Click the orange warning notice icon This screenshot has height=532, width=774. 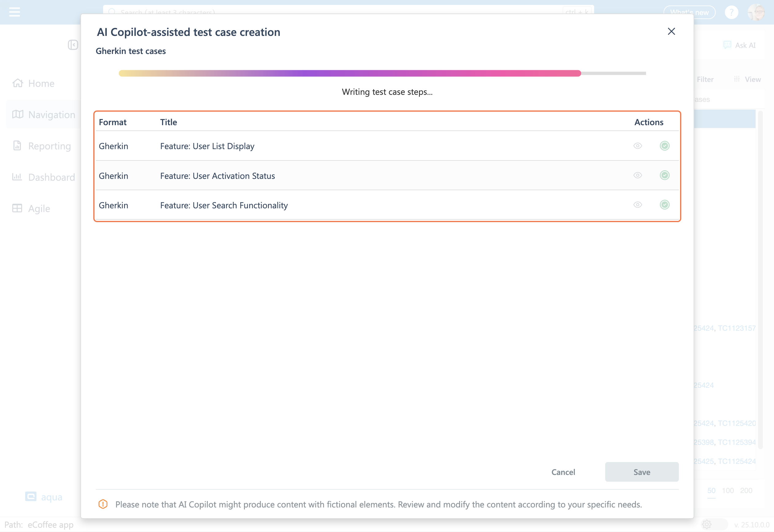(x=103, y=504)
